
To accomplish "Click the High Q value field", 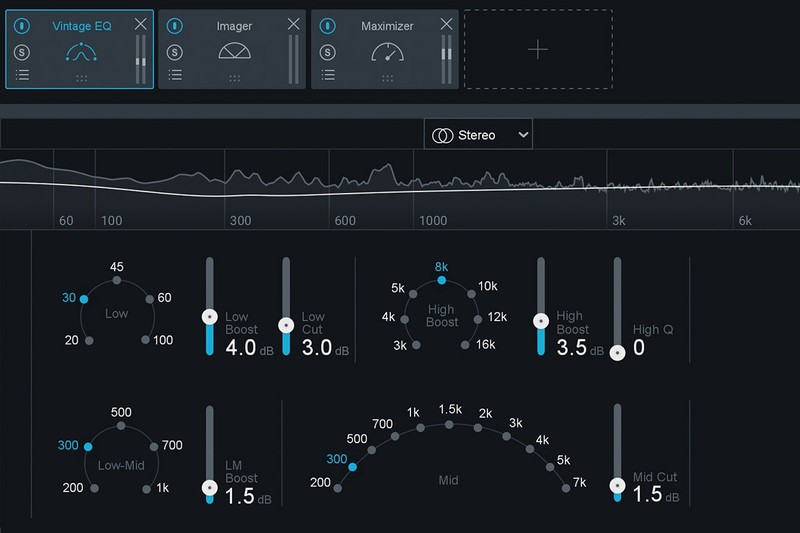I will pyautogui.click(x=639, y=348).
